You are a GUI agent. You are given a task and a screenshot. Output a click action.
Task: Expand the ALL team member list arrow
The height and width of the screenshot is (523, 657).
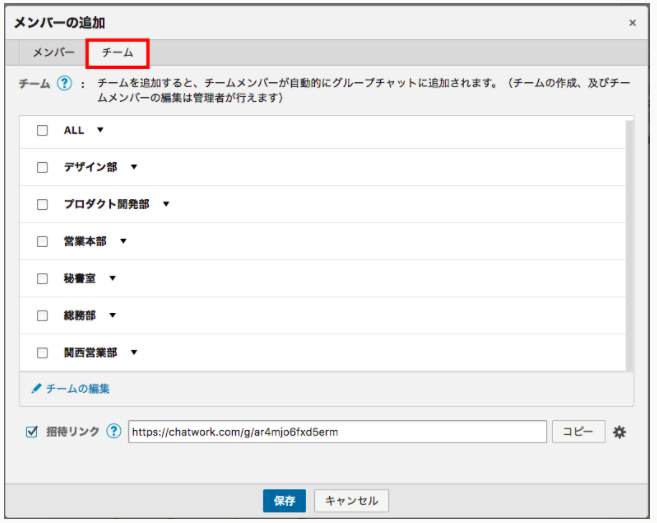point(100,130)
